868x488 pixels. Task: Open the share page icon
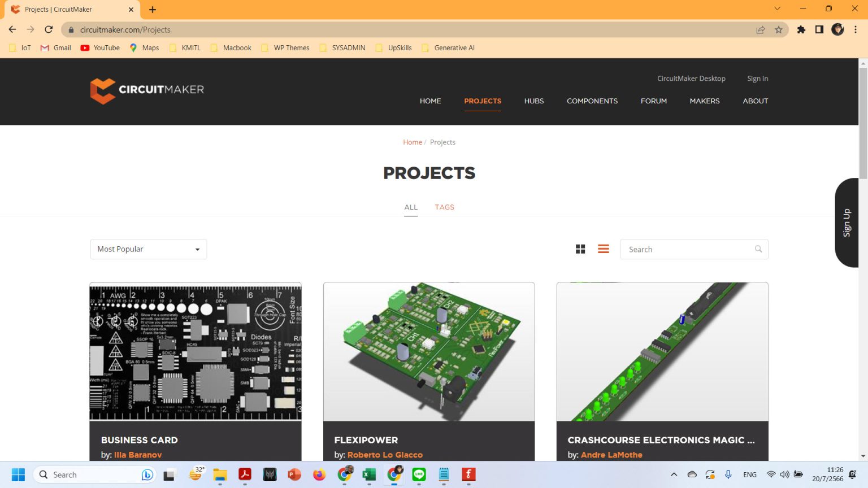click(761, 29)
